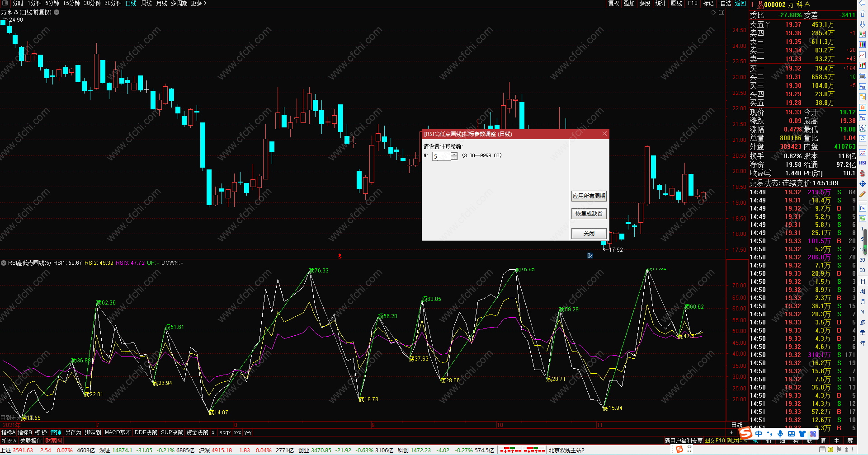
Task: Click the Fiz icon in the right sidebar
Action: [x=862, y=117]
